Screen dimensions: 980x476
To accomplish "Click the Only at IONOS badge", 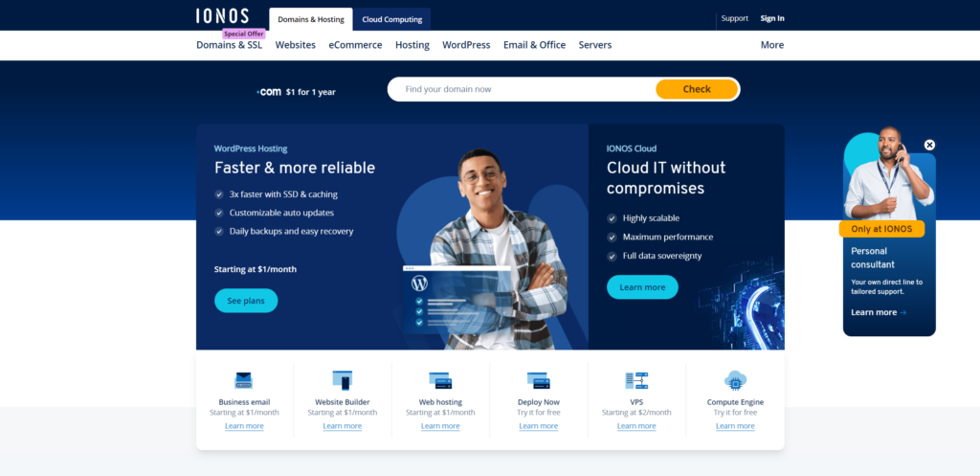I will point(881,229).
